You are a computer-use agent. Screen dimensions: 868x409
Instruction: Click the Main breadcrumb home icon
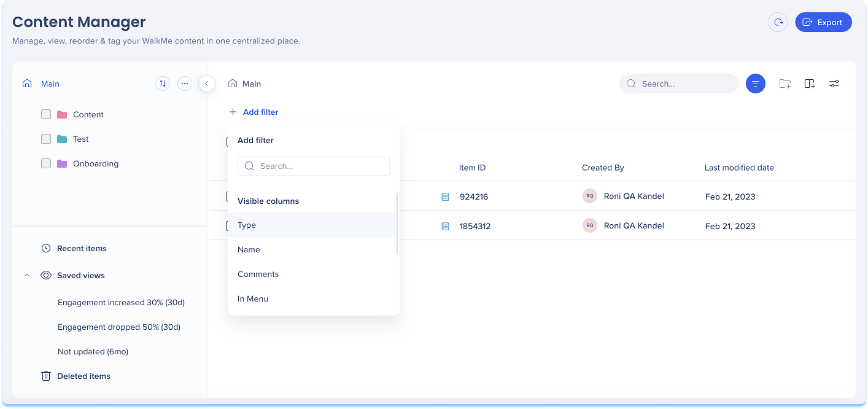[x=233, y=84]
